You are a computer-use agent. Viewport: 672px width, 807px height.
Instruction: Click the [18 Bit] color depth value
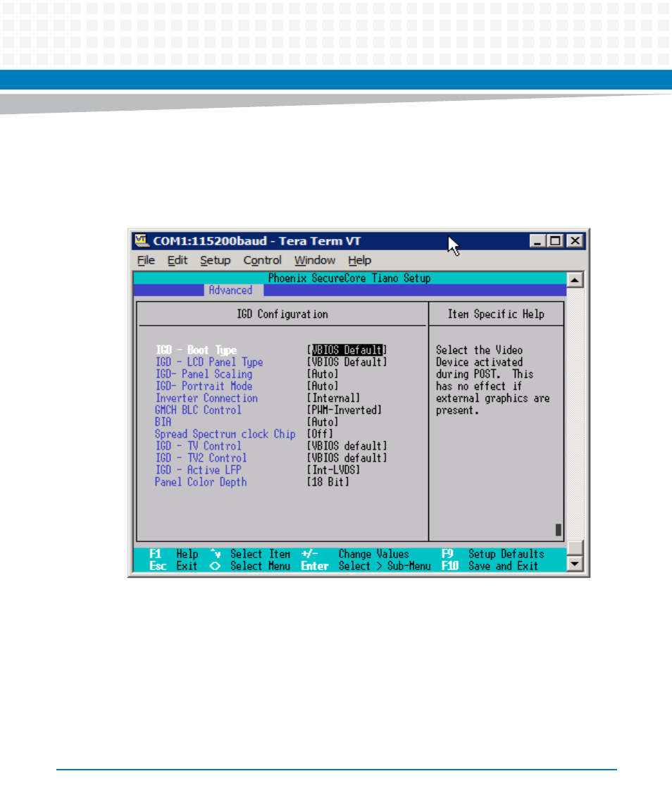pos(328,482)
